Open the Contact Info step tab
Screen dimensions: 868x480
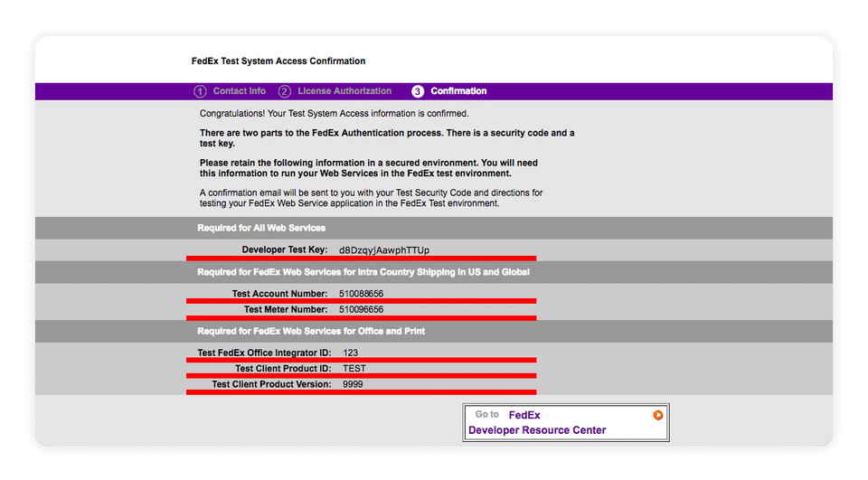pyautogui.click(x=239, y=90)
